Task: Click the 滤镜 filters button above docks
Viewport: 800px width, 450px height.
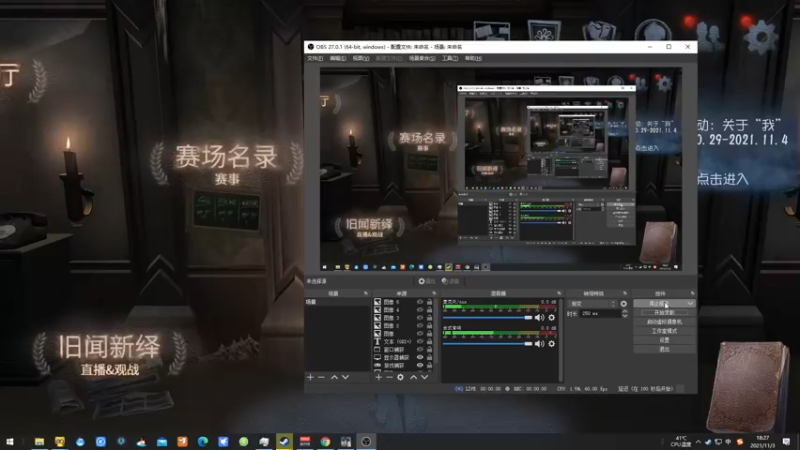Action: point(451,281)
